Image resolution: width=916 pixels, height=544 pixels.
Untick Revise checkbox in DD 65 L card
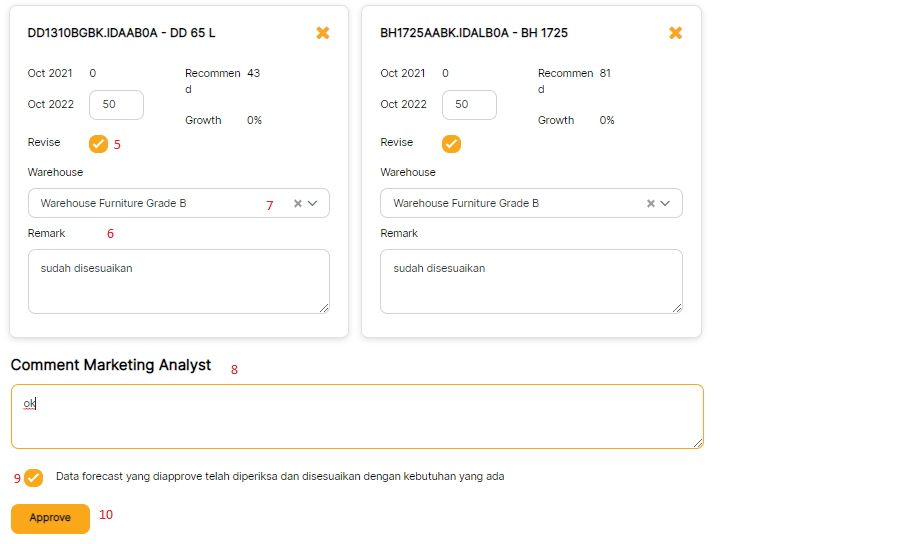98,144
